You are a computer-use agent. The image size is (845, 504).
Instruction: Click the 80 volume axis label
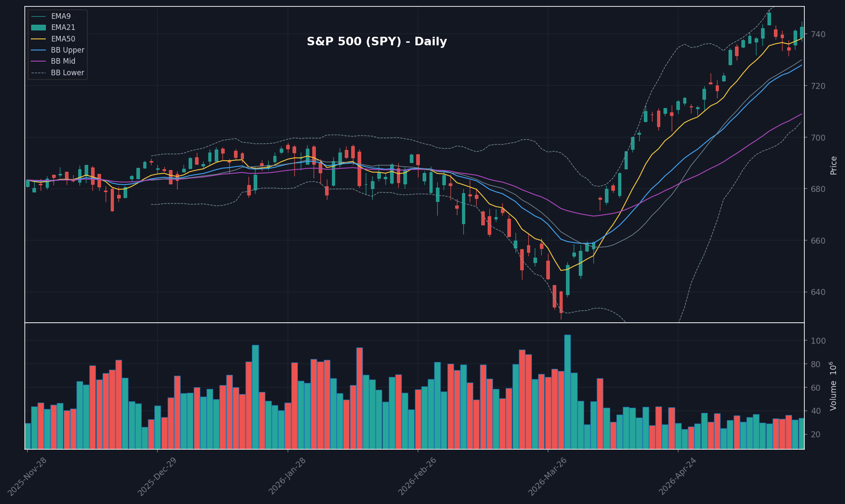tap(816, 364)
